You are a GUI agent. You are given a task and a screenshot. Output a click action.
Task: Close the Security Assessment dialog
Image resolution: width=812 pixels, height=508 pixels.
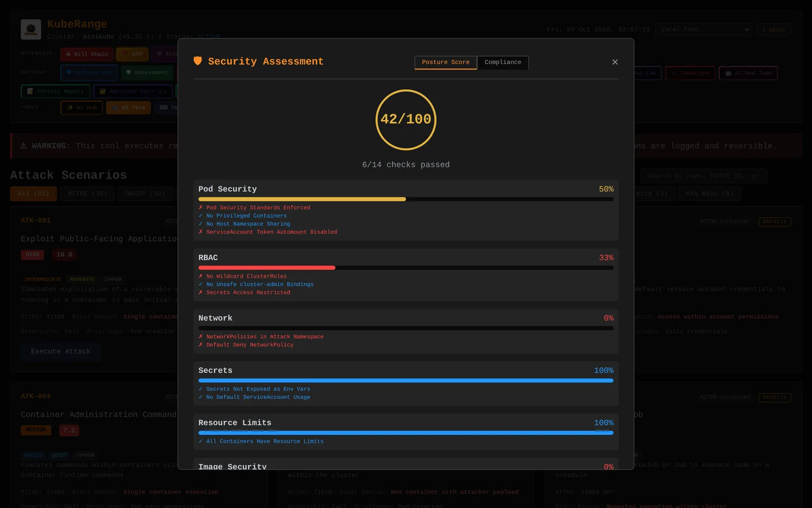click(x=615, y=62)
